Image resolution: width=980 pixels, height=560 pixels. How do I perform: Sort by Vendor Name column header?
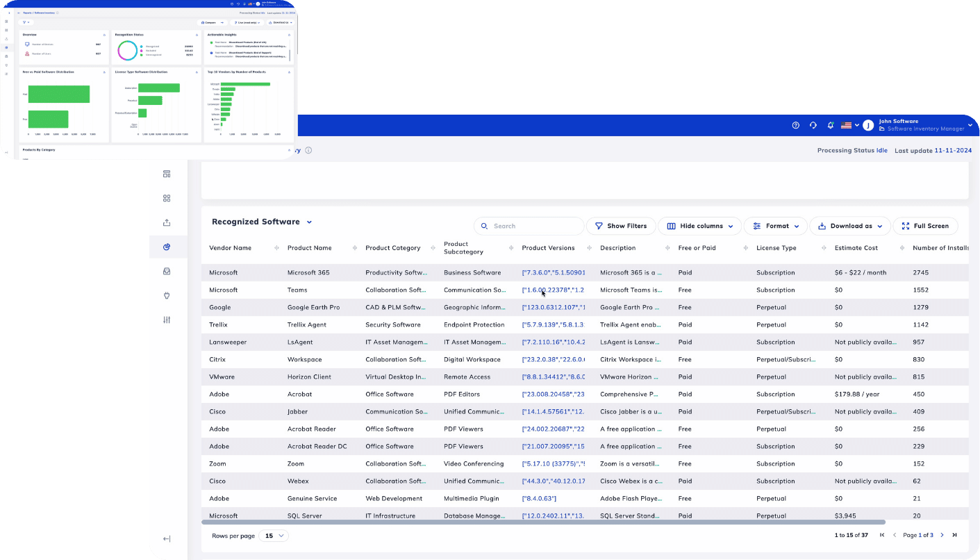(x=231, y=248)
